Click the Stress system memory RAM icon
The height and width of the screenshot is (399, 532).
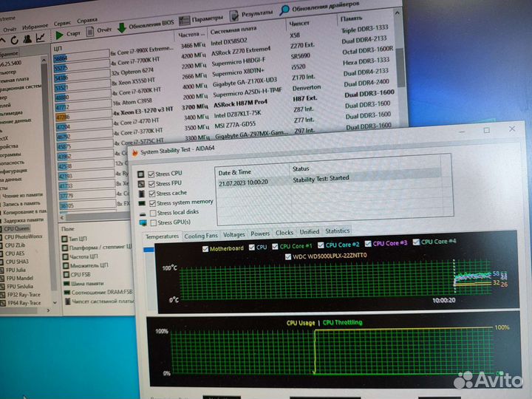[x=142, y=204]
